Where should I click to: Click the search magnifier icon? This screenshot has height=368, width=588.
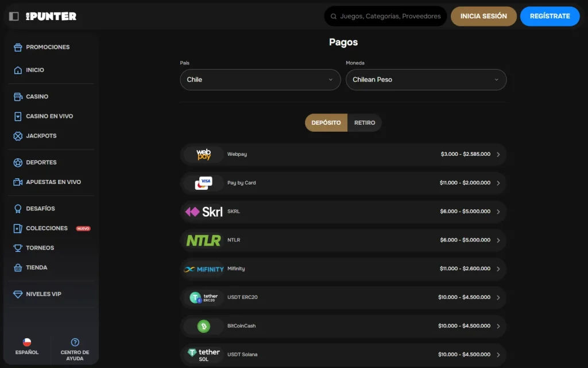click(x=334, y=16)
